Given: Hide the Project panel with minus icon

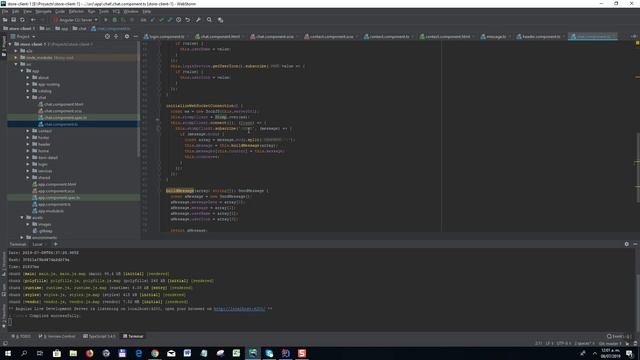Looking at the screenshot, I should tap(136, 36).
